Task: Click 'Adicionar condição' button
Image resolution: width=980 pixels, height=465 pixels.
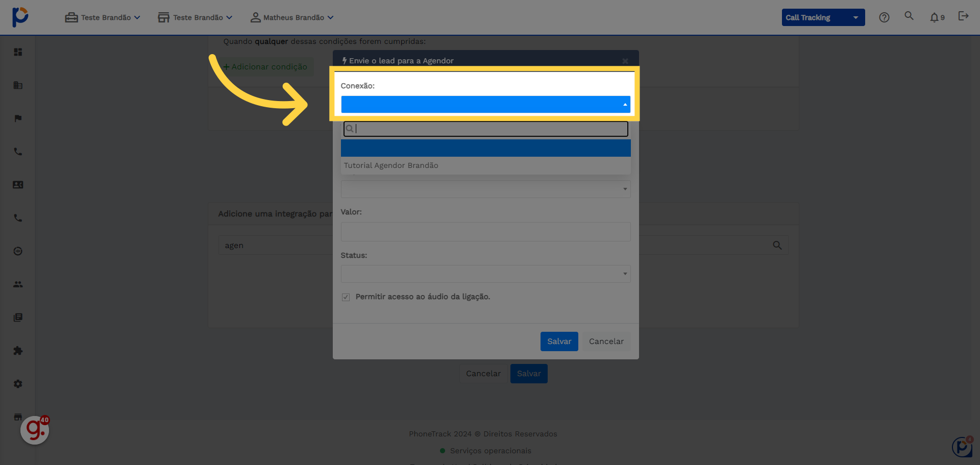Action: (x=265, y=67)
